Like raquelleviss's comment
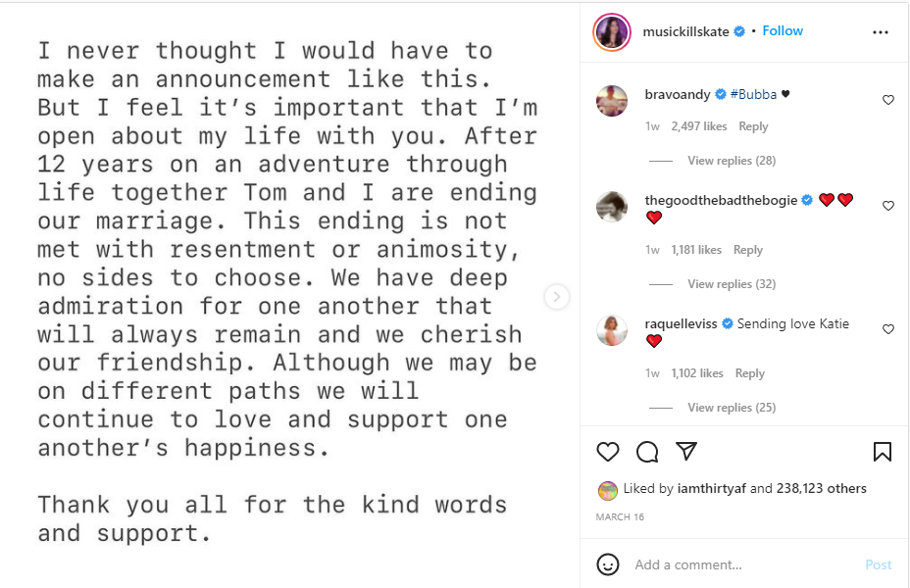Image resolution: width=910 pixels, height=588 pixels. pos(888,329)
